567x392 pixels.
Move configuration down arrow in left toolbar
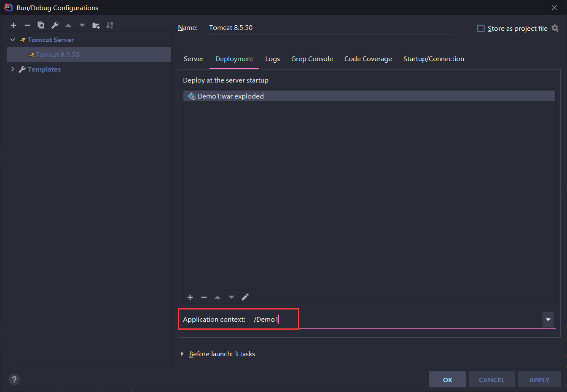(x=82, y=25)
